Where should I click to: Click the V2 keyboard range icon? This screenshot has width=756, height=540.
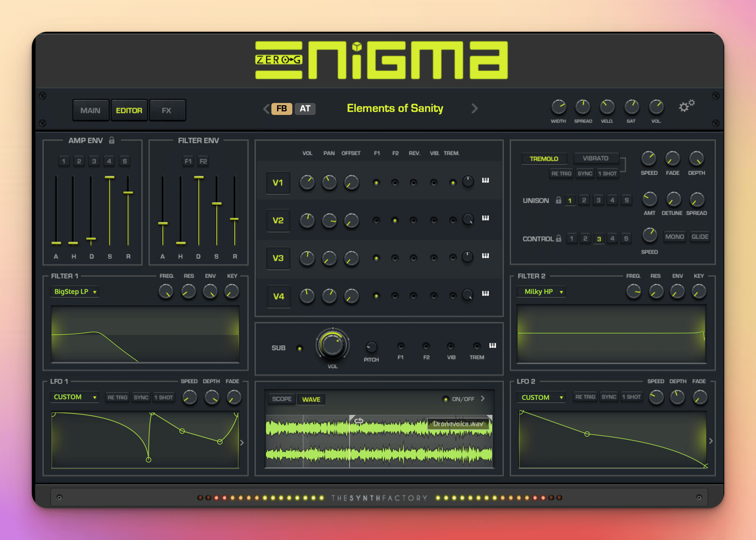coord(486,218)
